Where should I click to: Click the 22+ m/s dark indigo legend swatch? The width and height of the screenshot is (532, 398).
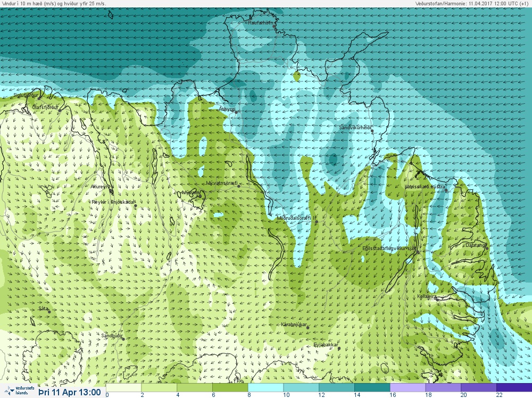(514, 387)
